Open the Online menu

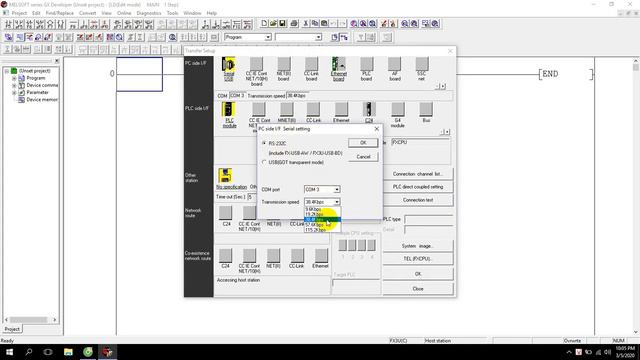tap(124, 13)
